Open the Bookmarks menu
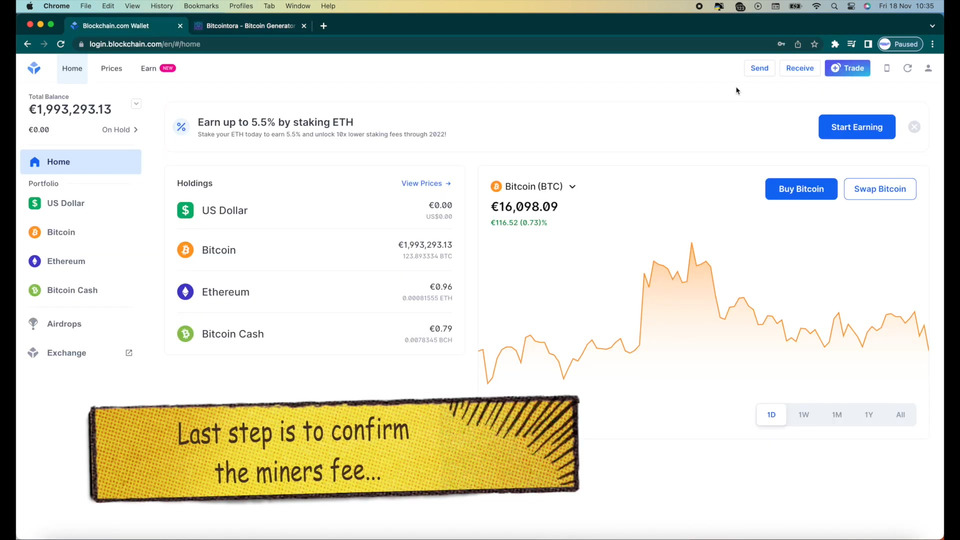This screenshot has width=960, height=540. [201, 6]
